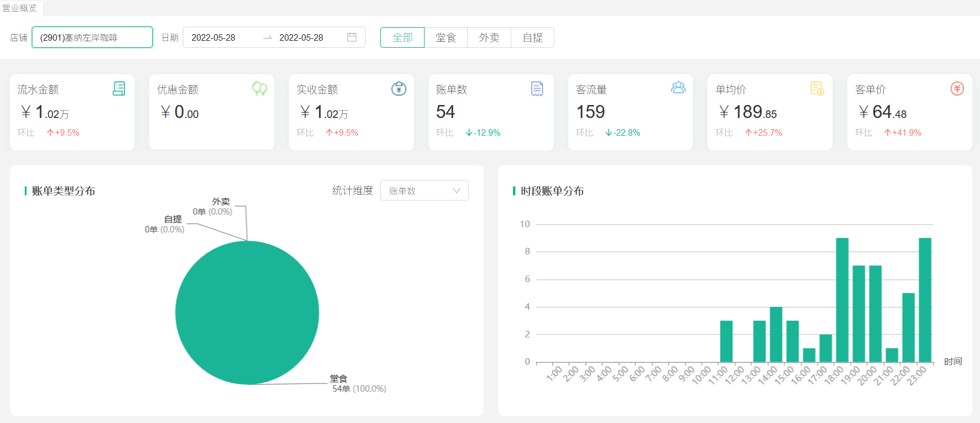Click the 18:00 bar in 时段账单分布
The height and width of the screenshot is (423, 980).
pos(842,300)
